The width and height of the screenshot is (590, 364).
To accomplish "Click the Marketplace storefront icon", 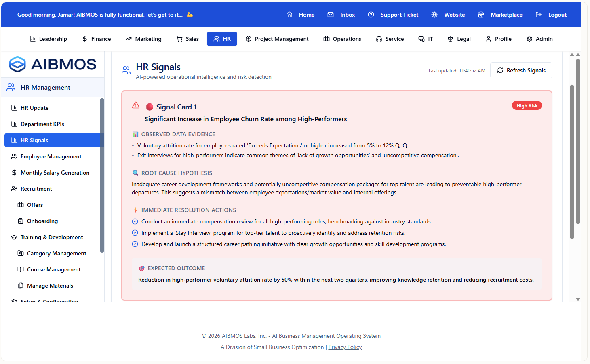I will pyautogui.click(x=481, y=15).
